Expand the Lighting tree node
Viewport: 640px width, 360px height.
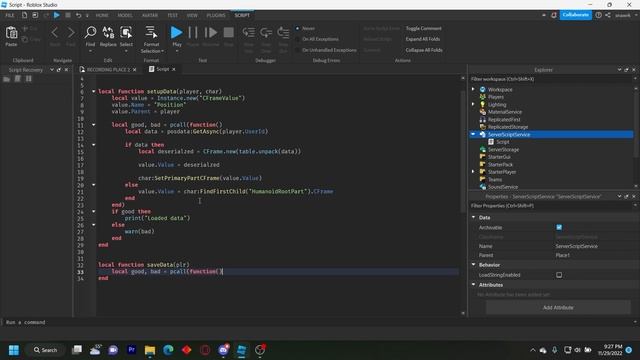(x=473, y=104)
